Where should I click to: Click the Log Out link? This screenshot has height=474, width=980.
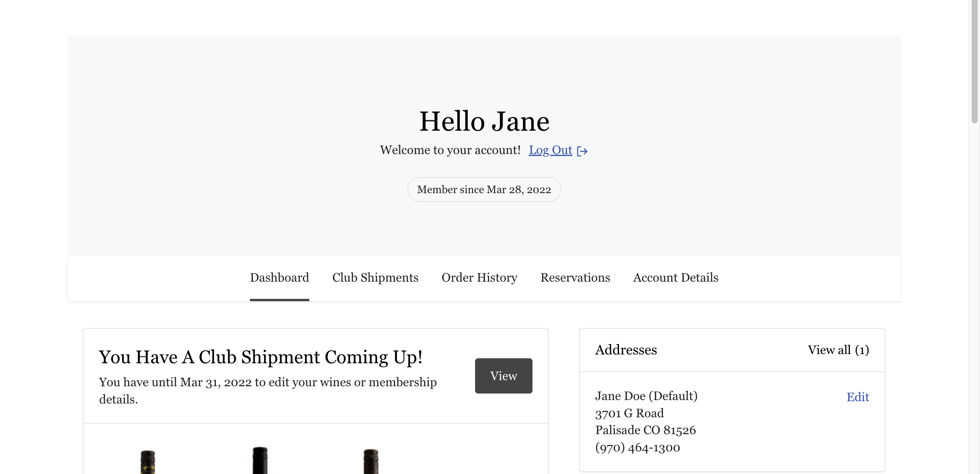click(550, 150)
